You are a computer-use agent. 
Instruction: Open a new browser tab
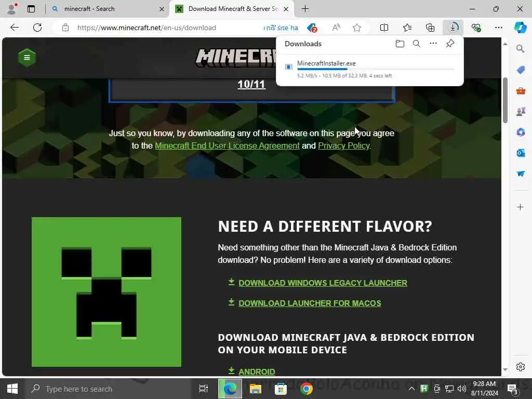tap(305, 9)
